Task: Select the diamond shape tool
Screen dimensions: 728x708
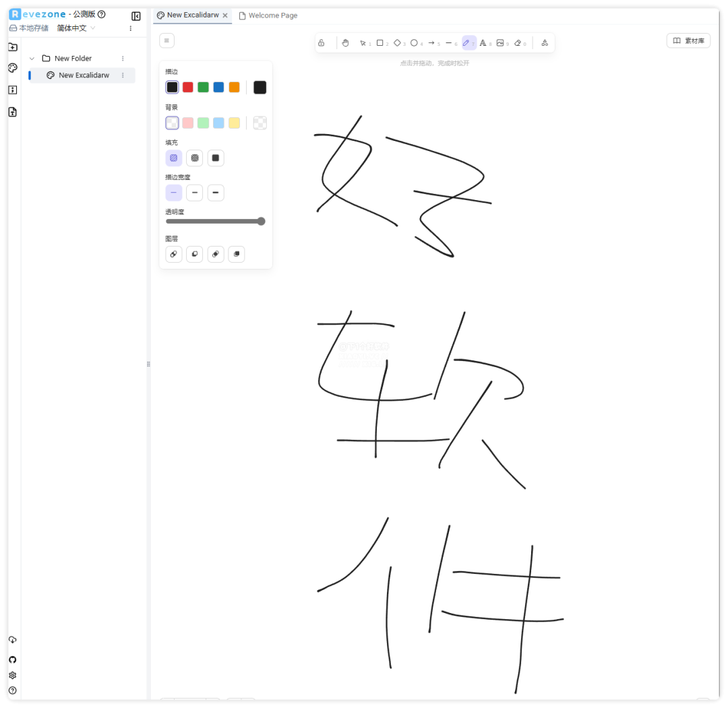Action: pos(398,42)
